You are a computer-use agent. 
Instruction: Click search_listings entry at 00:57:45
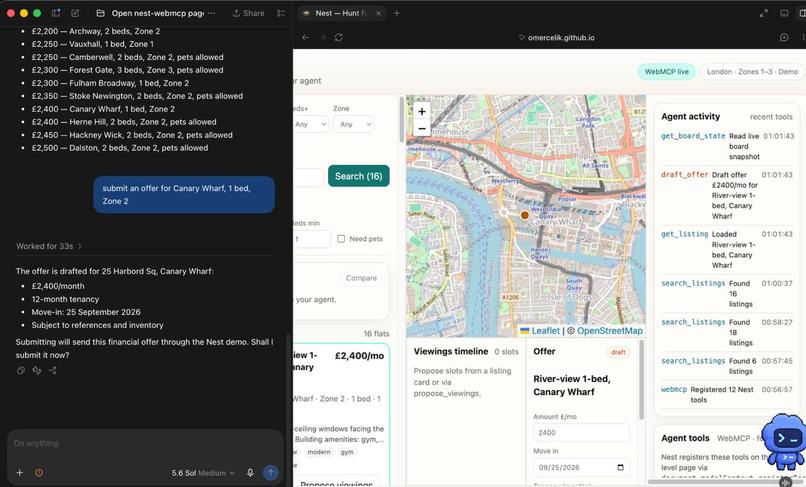point(727,366)
